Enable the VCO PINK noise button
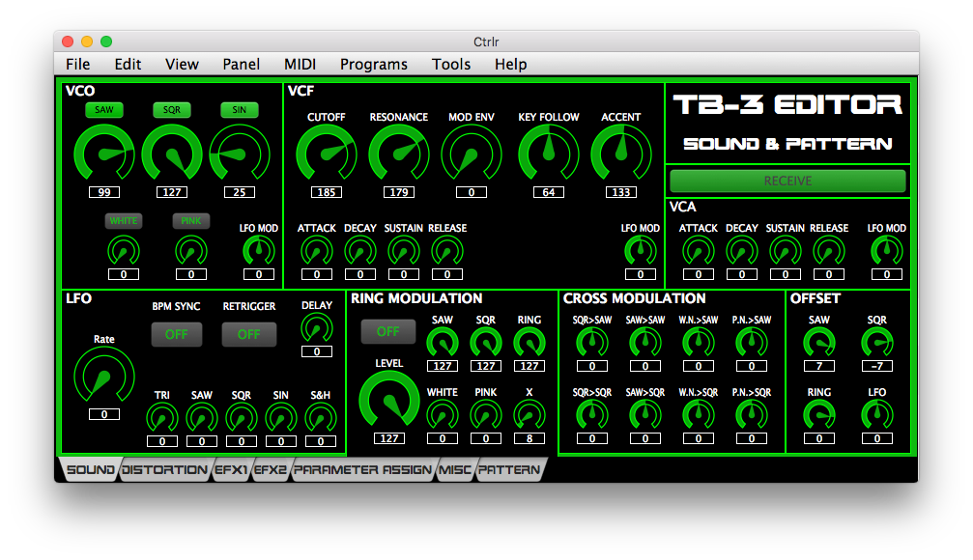Image resolution: width=973 pixels, height=560 pixels. [191, 221]
